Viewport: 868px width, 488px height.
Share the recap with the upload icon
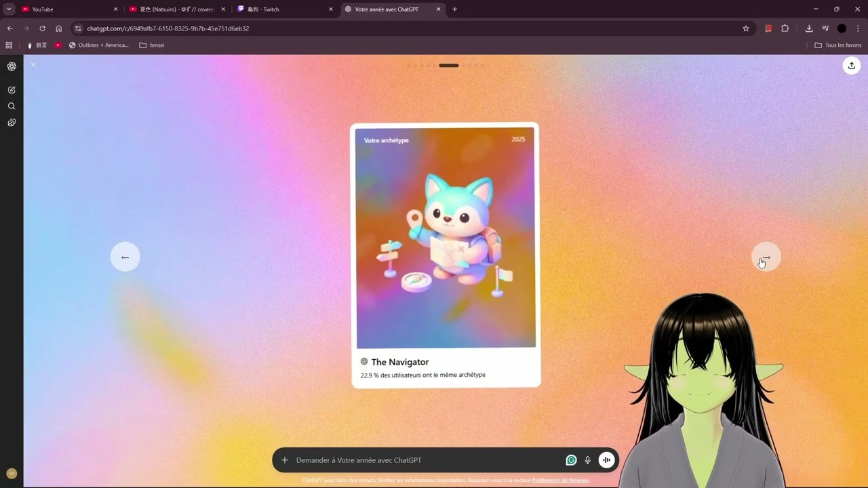point(852,66)
